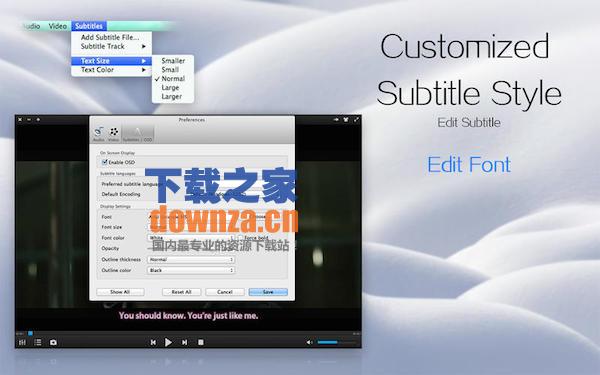
Task: Click the seek bar position handle
Action: click(30, 333)
